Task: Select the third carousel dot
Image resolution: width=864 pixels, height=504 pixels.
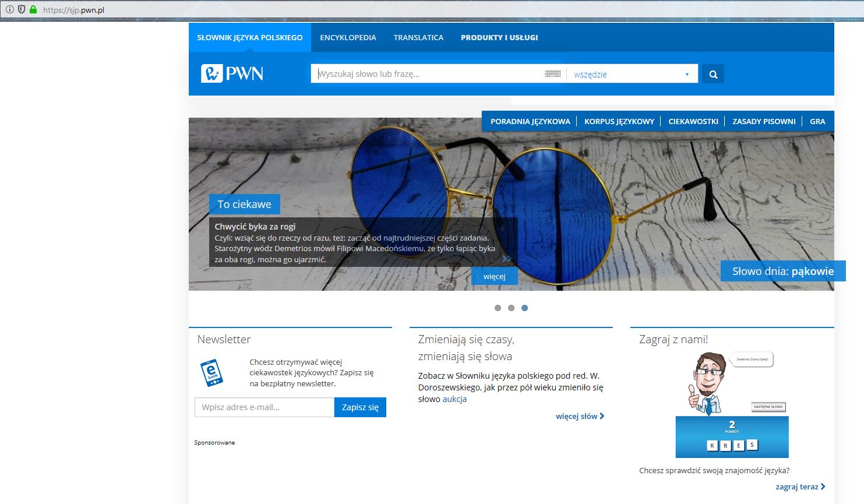Action: [x=524, y=308]
